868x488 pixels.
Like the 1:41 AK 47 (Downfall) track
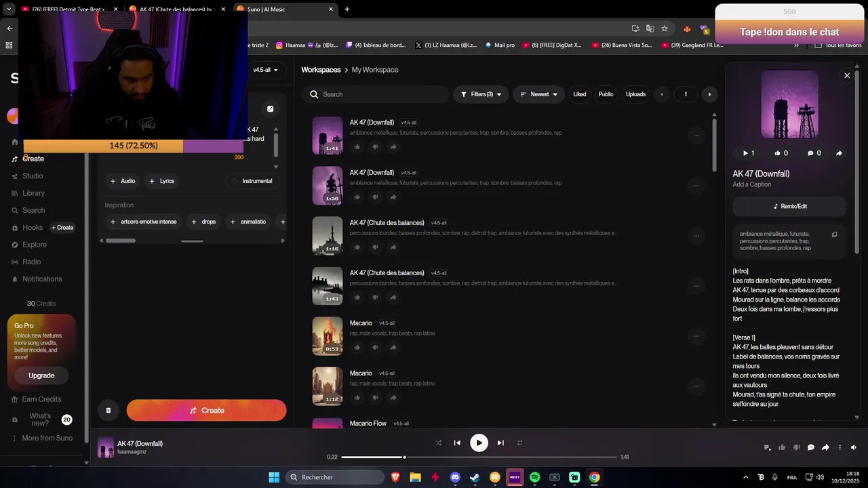357,147
